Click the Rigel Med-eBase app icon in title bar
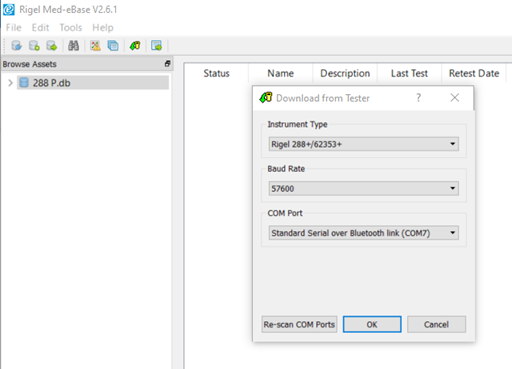This screenshot has width=512, height=369. point(9,10)
